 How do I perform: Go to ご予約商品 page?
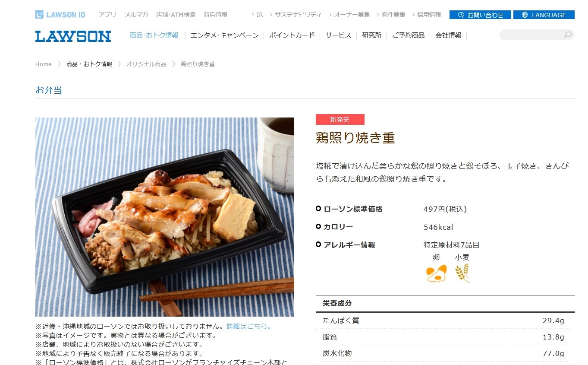coord(408,35)
